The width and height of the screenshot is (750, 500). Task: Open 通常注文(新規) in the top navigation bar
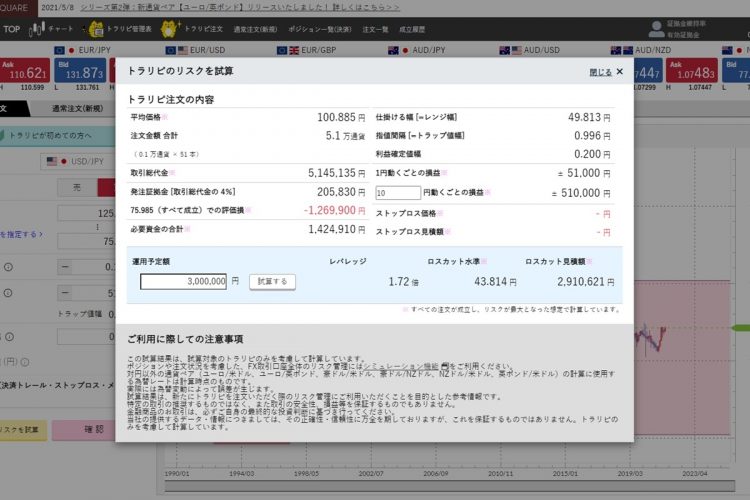(255, 29)
